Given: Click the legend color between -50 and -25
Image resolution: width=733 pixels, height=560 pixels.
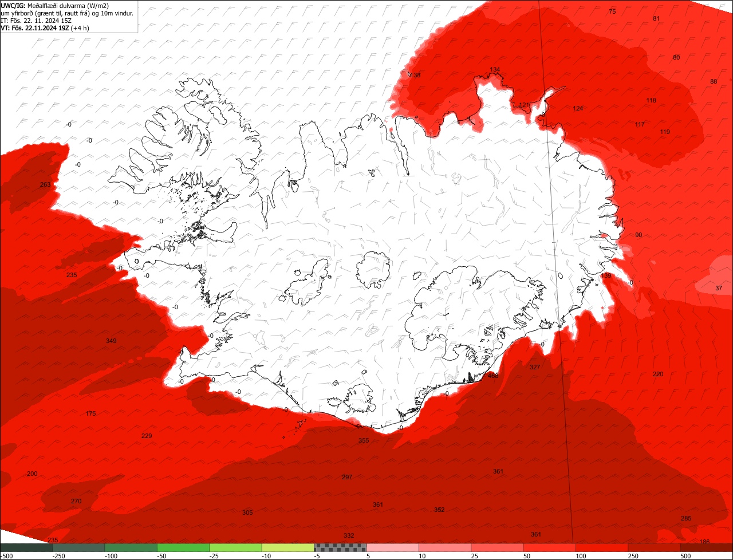Looking at the screenshot, I should [183, 547].
